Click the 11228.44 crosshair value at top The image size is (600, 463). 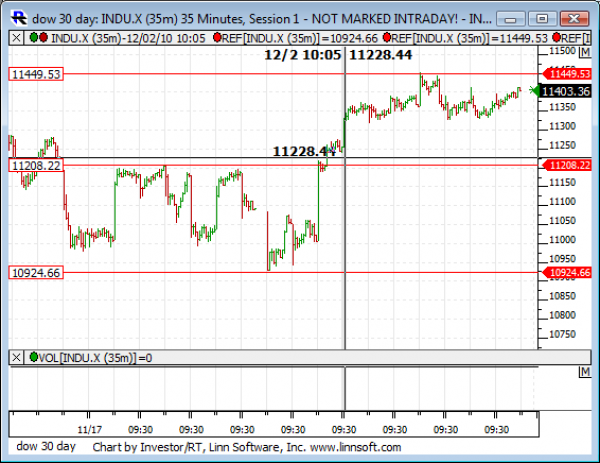coord(381,55)
